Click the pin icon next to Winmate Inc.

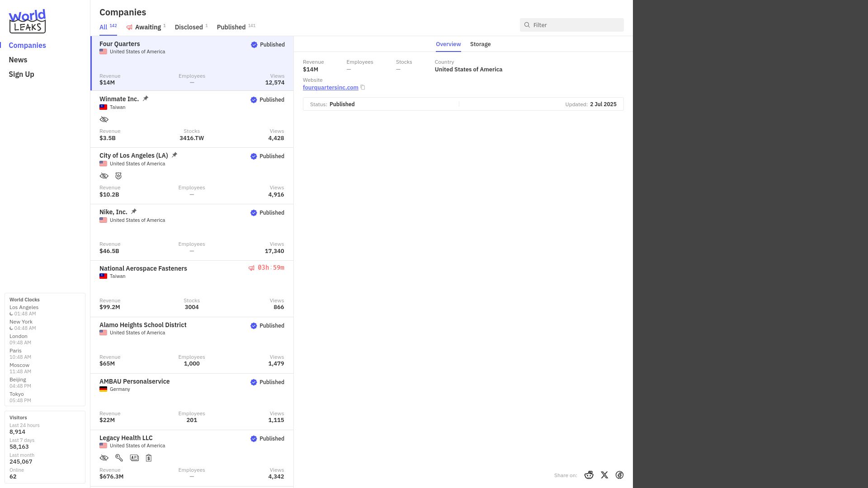[146, 99]
